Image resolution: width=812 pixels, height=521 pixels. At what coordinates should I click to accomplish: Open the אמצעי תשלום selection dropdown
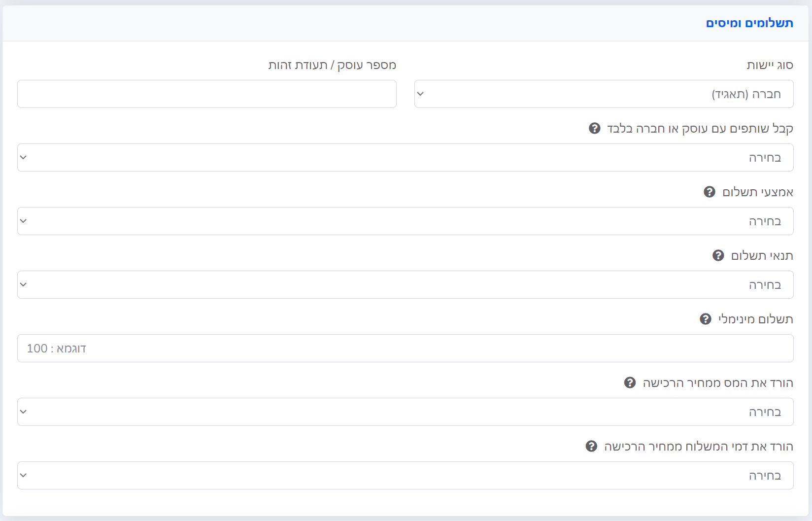tap(405, 221)
